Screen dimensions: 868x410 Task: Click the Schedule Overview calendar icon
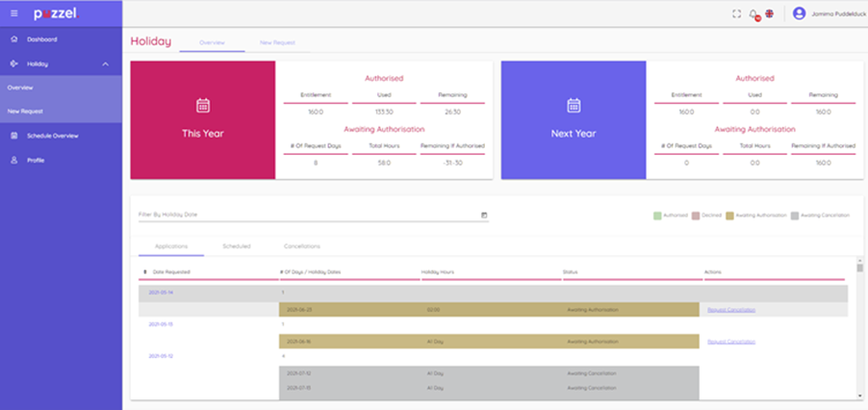tap(13, 136)
